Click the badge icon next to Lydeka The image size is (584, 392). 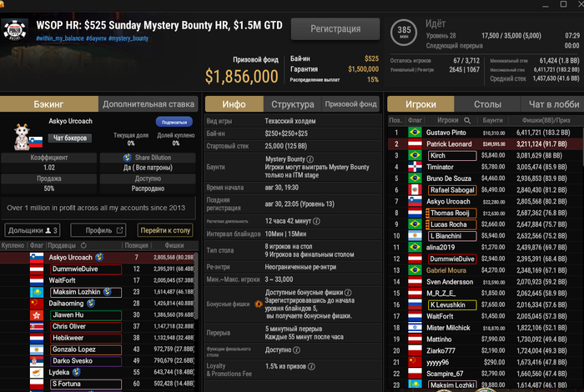[77, 372]
